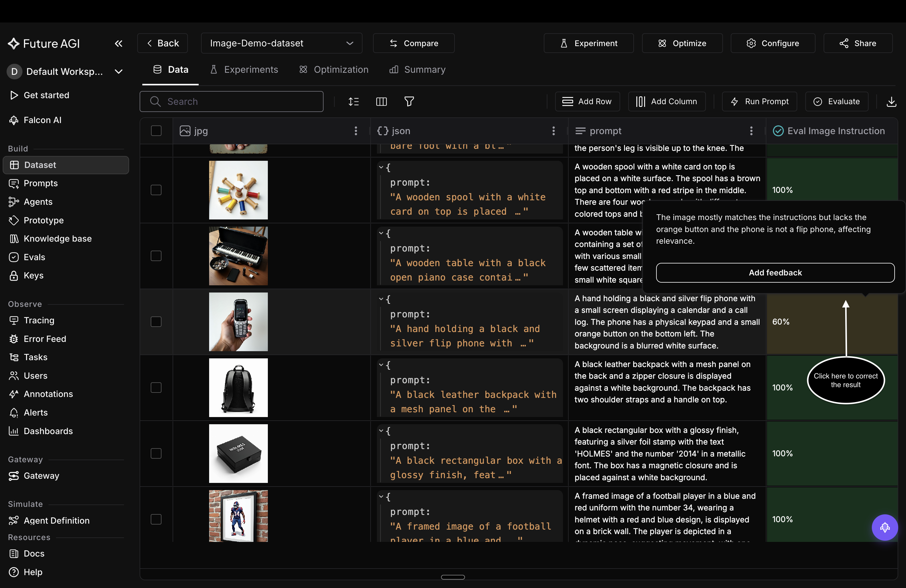Click the Experiment button
906x588 pixels.
tap(588, 43)
